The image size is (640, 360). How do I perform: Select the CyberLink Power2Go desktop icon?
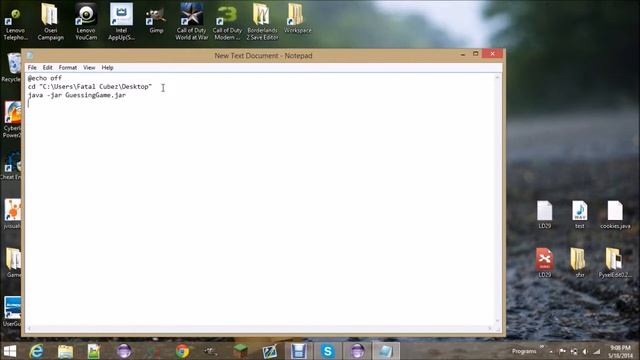[x=12, y=118]
